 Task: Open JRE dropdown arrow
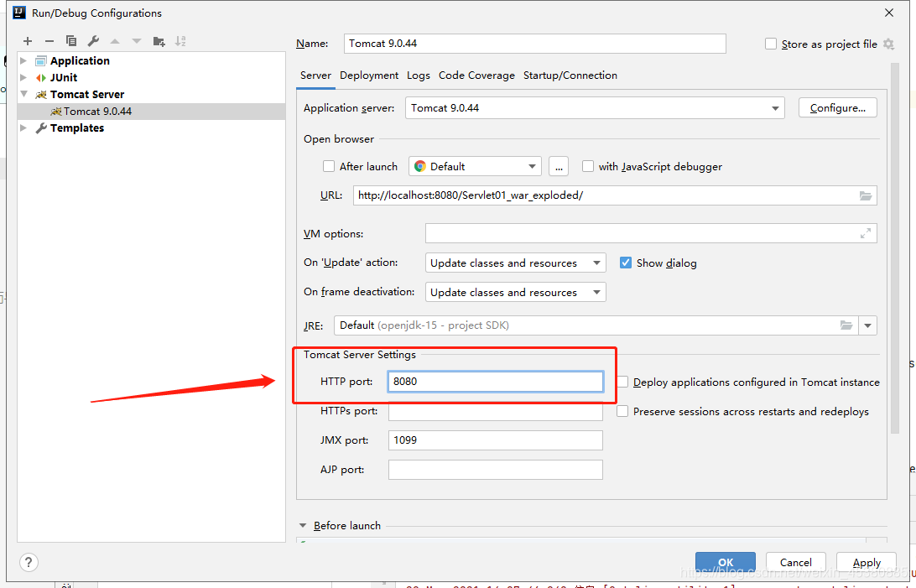[x=867, y=325]
